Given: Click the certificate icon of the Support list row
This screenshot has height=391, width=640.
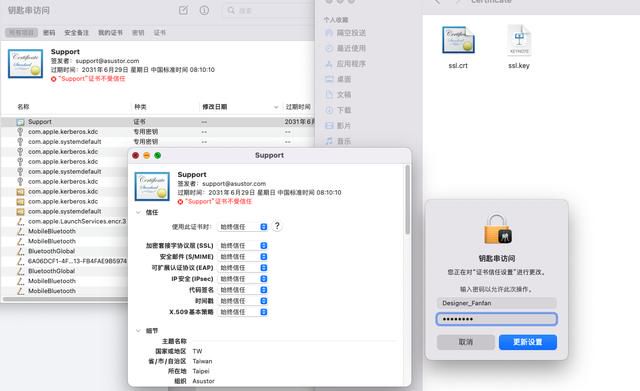Looking at the screenshot, I should point(20,122).
